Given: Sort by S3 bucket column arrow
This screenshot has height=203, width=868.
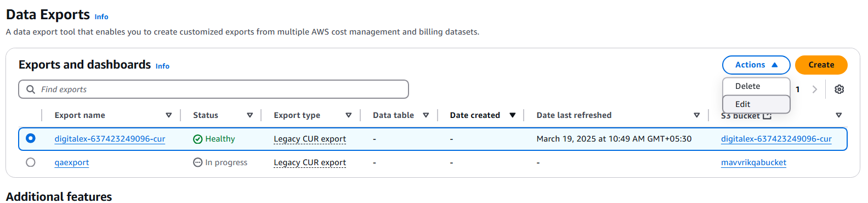Looking at the screenshot, I should click(x=838, y=115).
